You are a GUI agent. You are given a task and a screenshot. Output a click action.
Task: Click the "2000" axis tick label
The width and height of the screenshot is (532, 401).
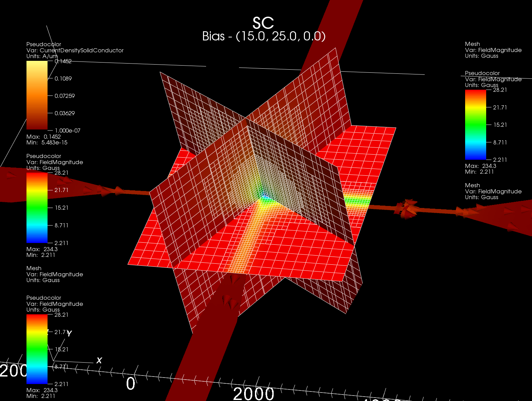[254, 394]
